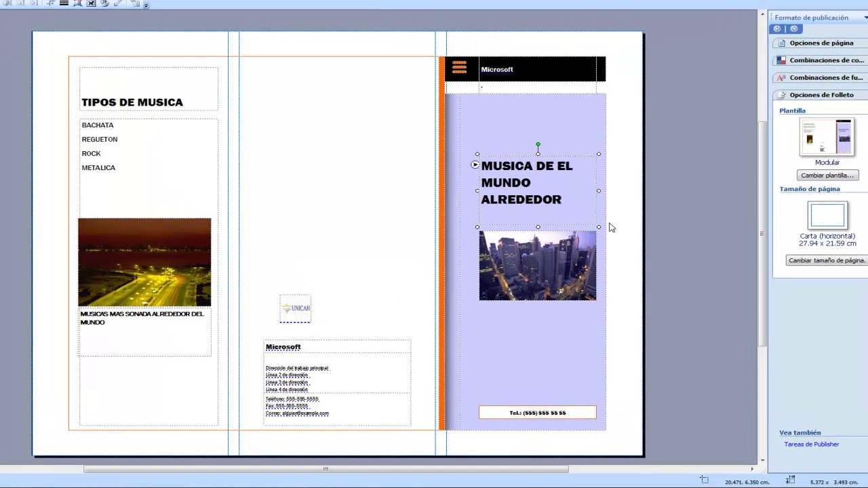Click Cambiar tamaño de página button

827,260
